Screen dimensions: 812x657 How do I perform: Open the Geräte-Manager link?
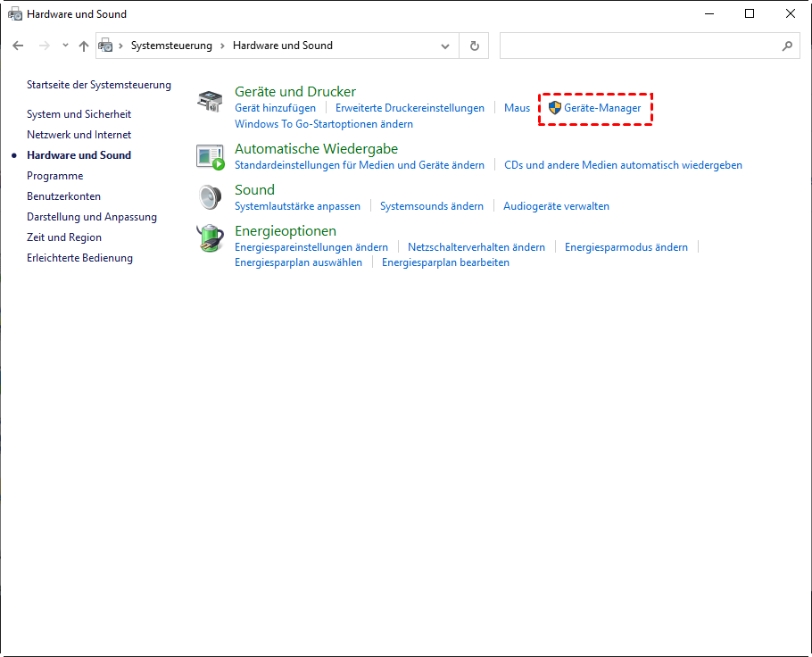[x=602, y=108]
